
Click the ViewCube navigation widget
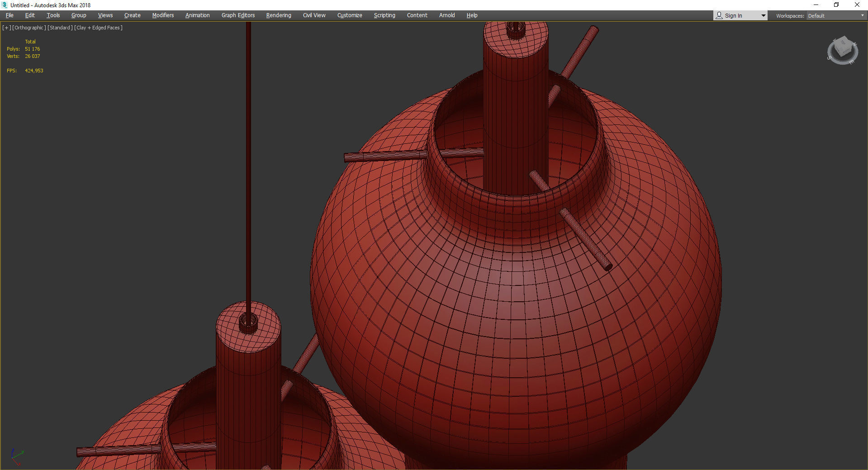(842, 50)
